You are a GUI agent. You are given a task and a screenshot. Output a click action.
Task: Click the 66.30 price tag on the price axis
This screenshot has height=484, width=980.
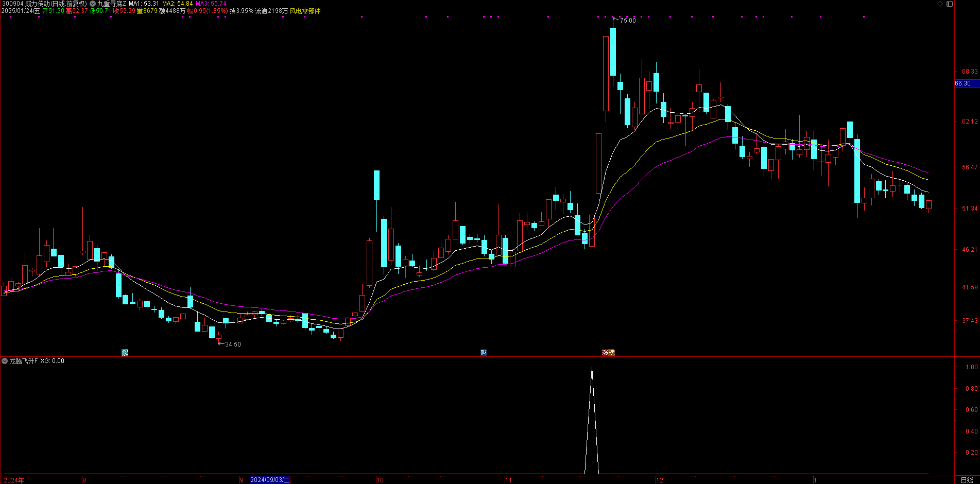(967, 83)
